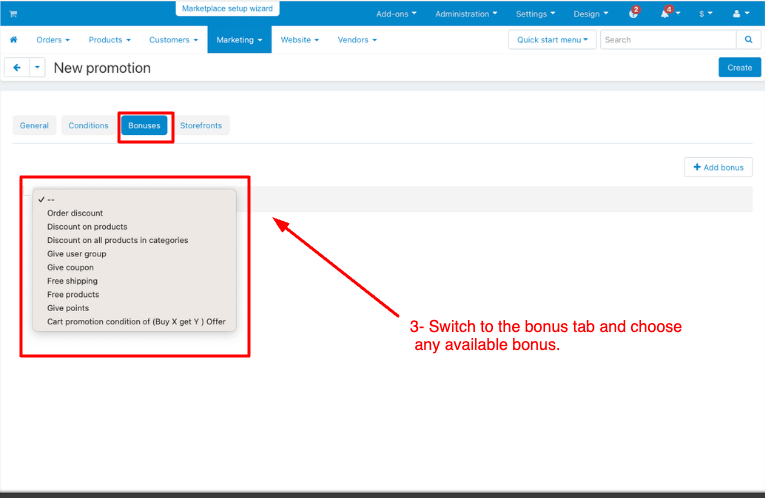Screen dimensions: 765x498
Task: Open the Settings menu
Action: point(535,14)
